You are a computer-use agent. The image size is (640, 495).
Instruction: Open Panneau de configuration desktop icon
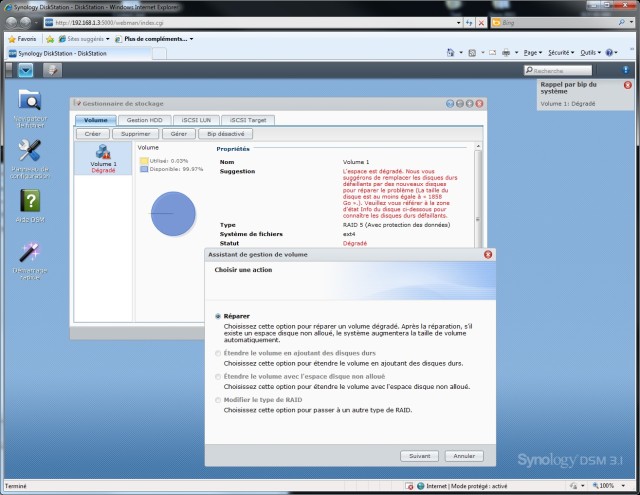click(x=29, y=158)
